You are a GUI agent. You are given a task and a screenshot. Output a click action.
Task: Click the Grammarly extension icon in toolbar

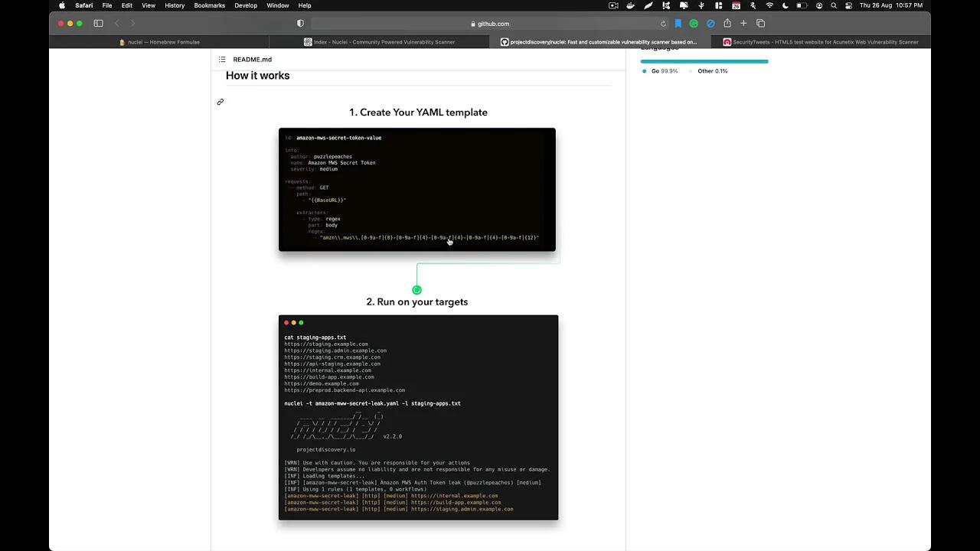click(694, 24)
